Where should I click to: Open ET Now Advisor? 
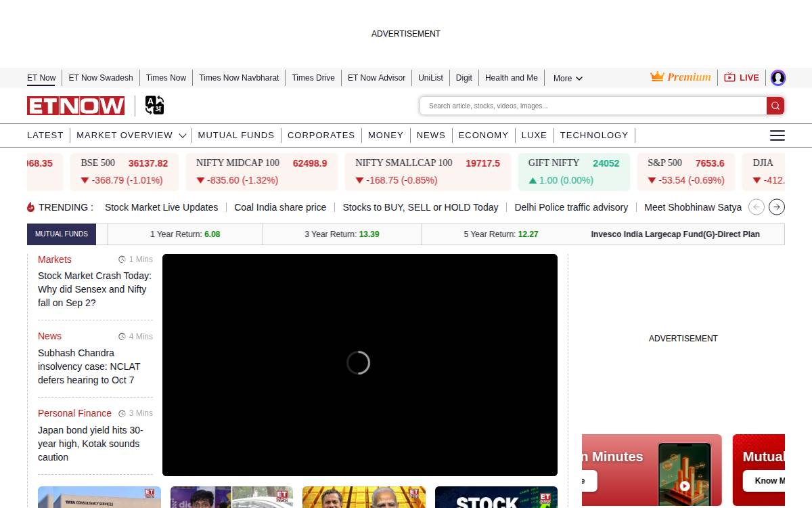coord(376,78)
